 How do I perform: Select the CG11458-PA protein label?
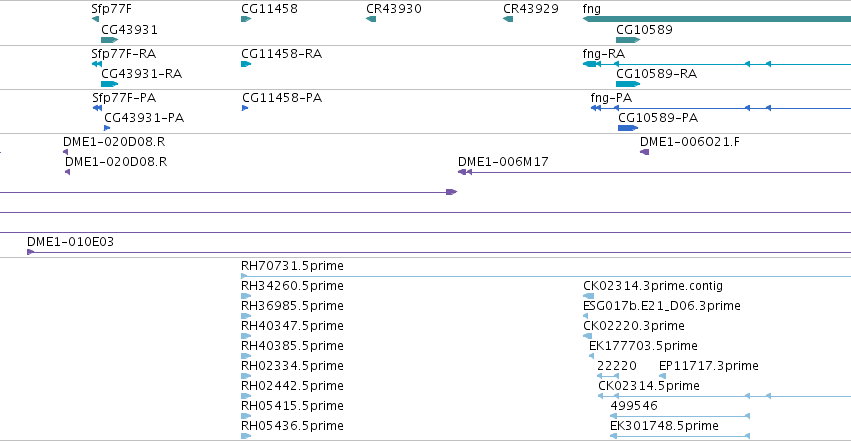tap(282, 98)
